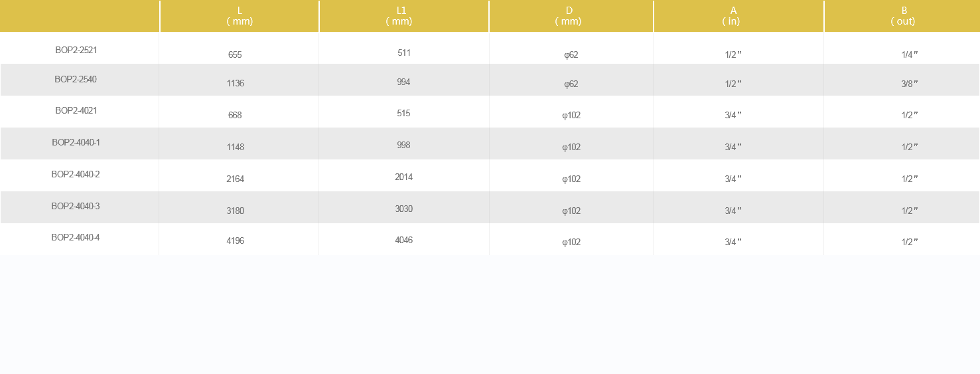Click the 3/8″ outlet value
Viewport: 980px width, 374px height.
click(910, 84)
